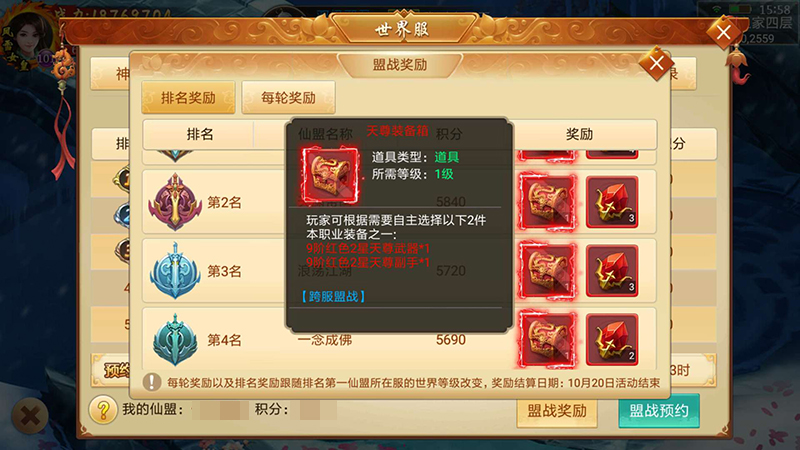Select the 第2名 purple rank badge

click(x=174, y=203)
